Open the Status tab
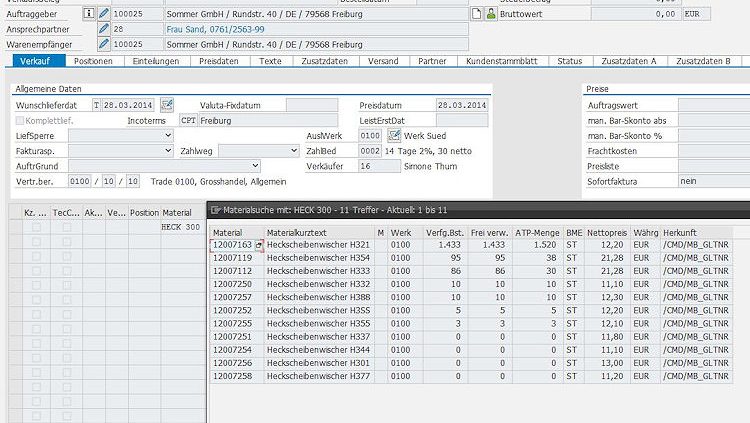 pos(570,61)
